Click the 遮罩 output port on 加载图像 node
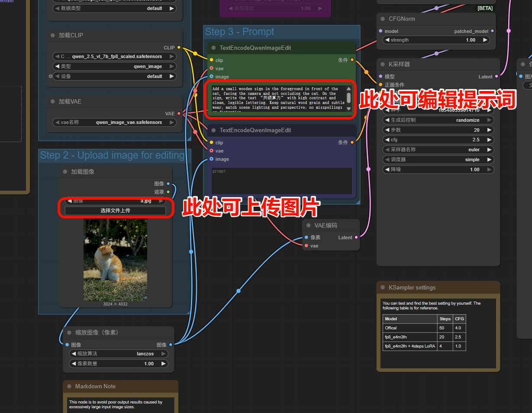This screenshot has width=532, height=413. tap(168, 192)
